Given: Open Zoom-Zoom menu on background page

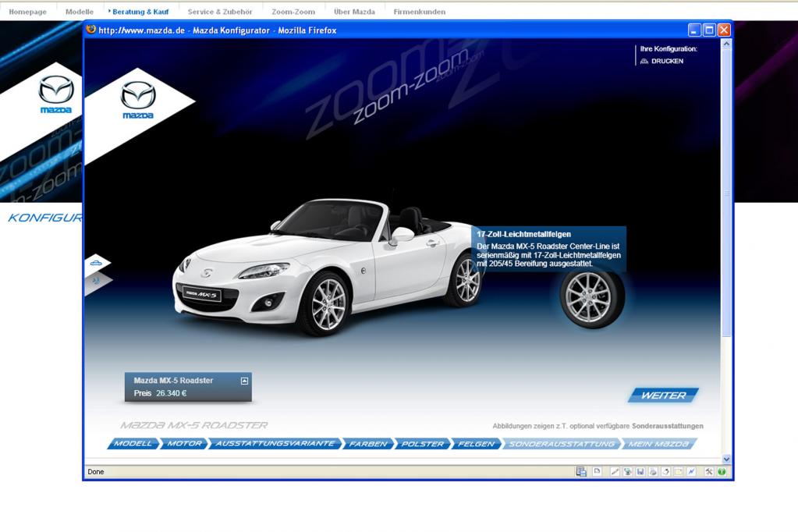Looking at the screenshot, I should (x=293, y=12).
